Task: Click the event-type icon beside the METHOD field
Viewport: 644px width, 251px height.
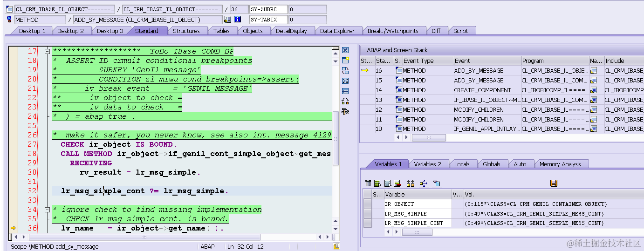Action: (10, 20)
